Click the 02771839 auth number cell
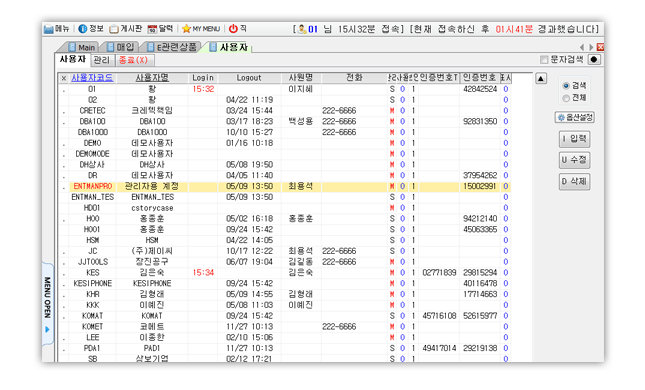The width and height of the screenshot is (645, 390). point(439,273)
